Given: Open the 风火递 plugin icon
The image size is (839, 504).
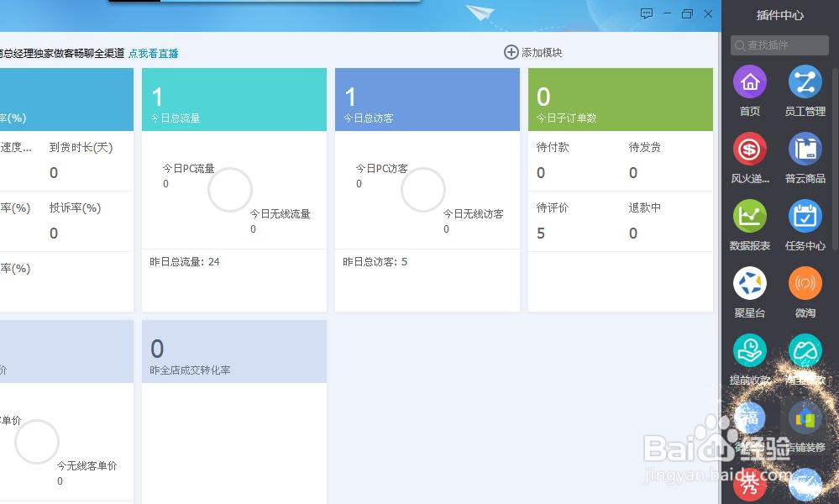Looking at the screenshot, I should (x=750, y=150).
